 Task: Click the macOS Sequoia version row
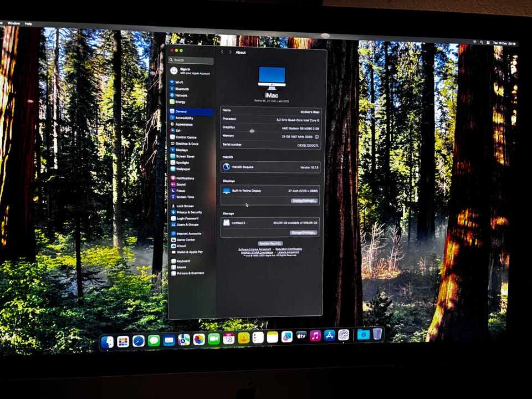[270, 167]
